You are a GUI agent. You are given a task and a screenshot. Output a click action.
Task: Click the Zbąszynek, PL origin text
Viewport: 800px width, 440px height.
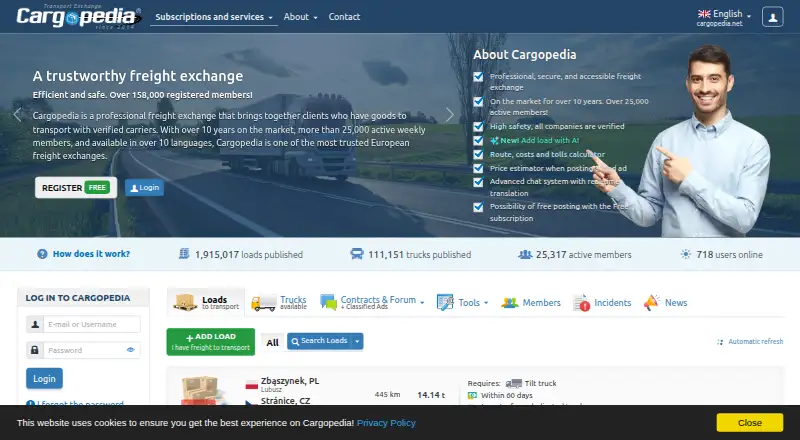click(x=290, y=381)
